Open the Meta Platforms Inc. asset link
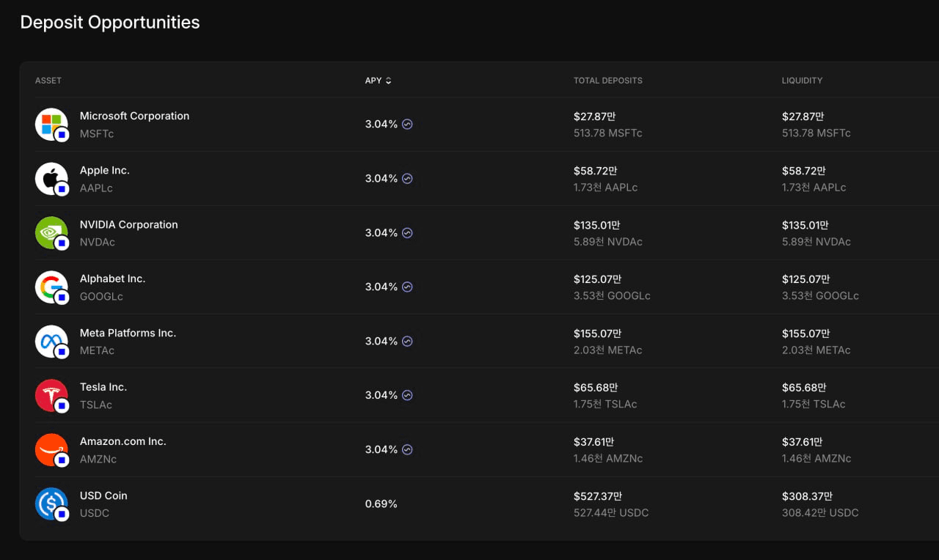The height and width of the screenshot is (560, 939). 128,333
